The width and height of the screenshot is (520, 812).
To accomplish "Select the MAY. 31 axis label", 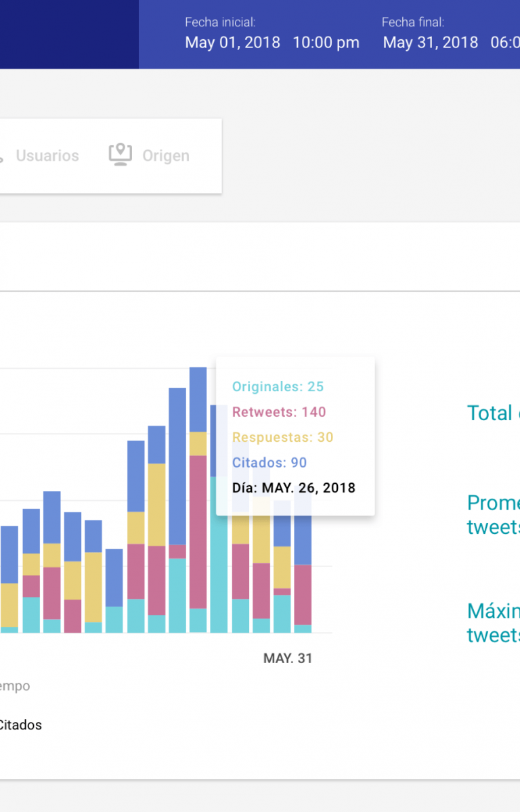I will point(288,658).
